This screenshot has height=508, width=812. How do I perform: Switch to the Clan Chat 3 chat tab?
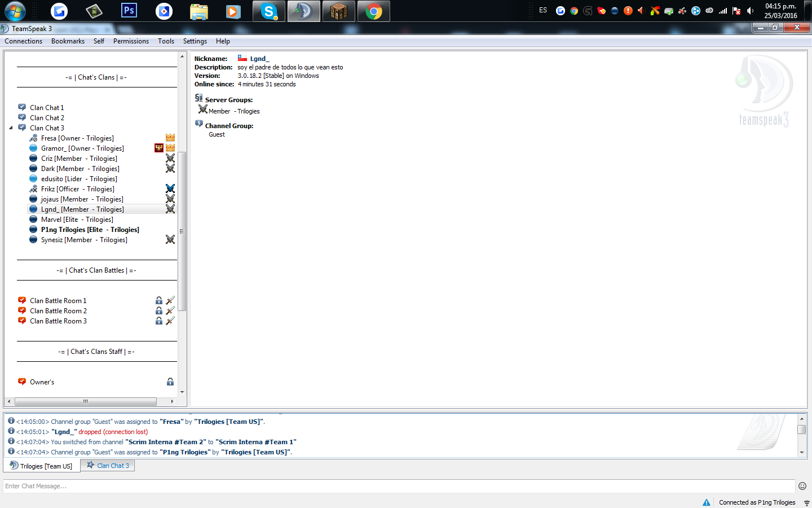click(x=108, y=465)
